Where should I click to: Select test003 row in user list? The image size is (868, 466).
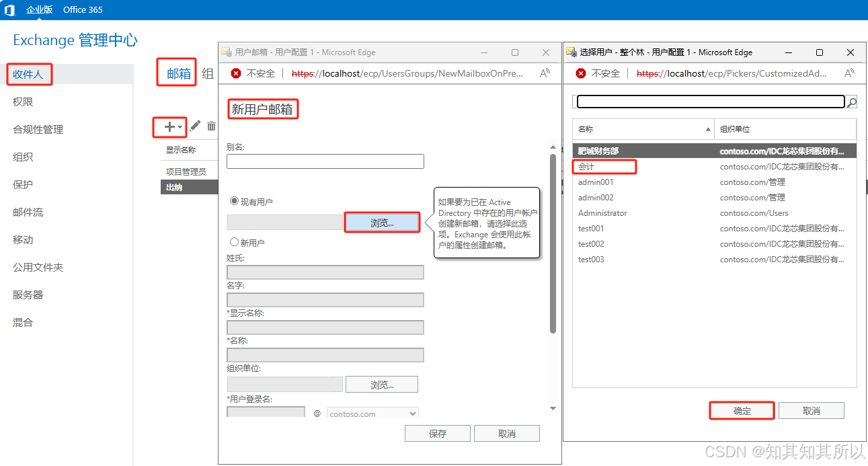pyautogui.click(x=715, y=260)
